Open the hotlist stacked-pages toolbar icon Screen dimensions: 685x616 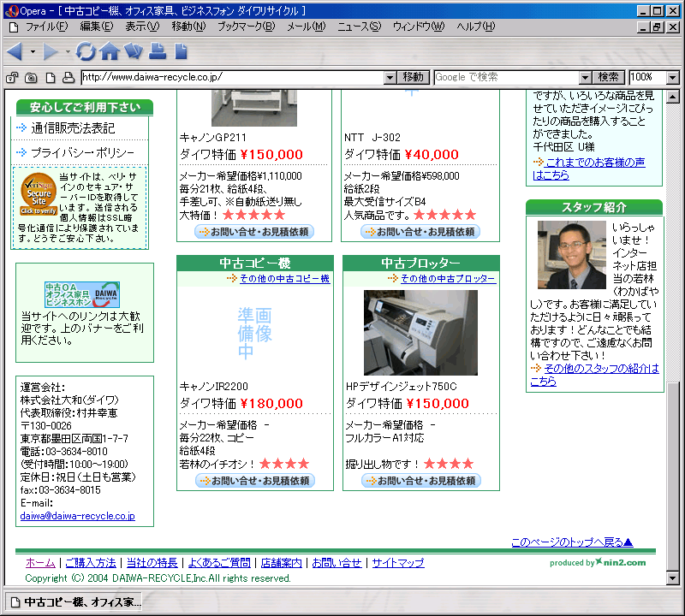pos(134,50)
